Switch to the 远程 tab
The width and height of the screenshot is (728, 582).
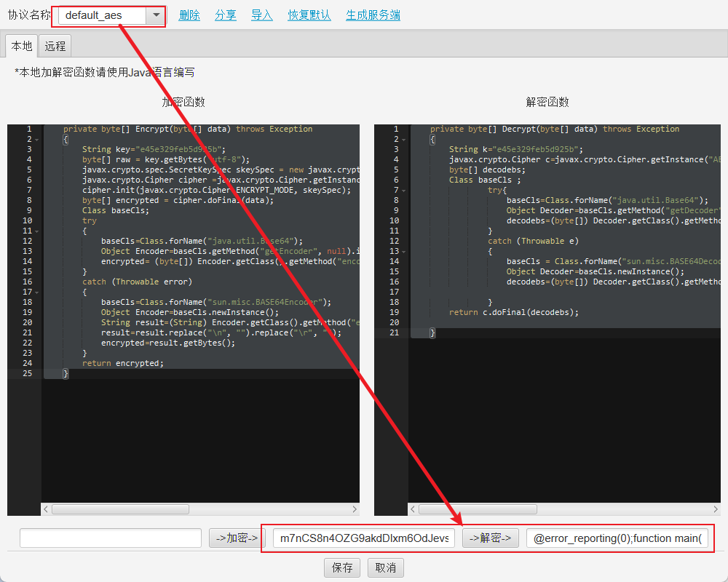[x=55, y=46]
